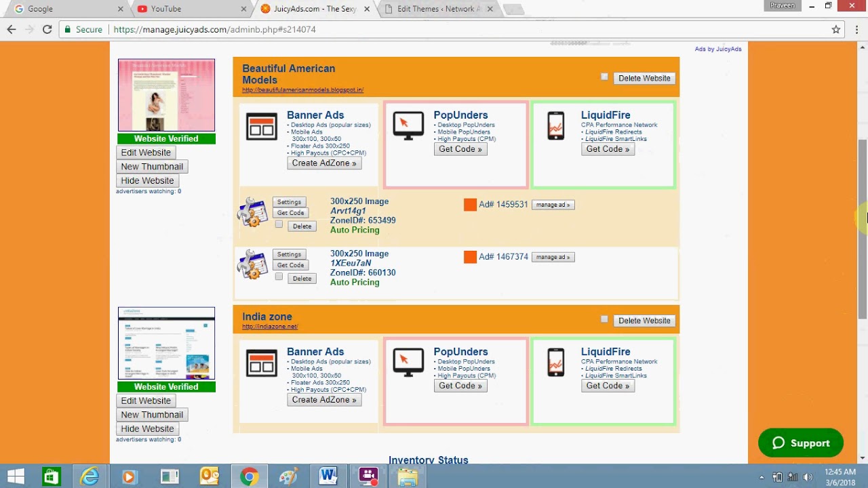868x488 pixels.
Task: Get the LiquidFire code for Beautiful American Models
Action: 608,149
